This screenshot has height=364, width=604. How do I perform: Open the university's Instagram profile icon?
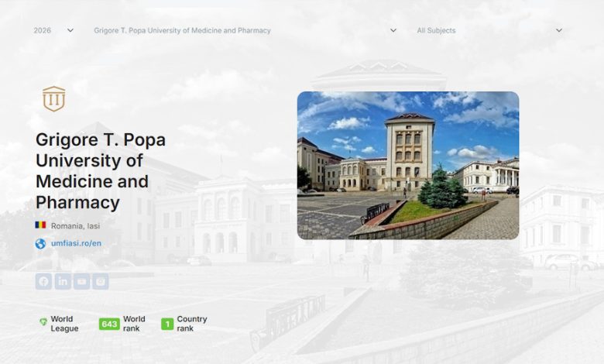click(x=101, y=282)
